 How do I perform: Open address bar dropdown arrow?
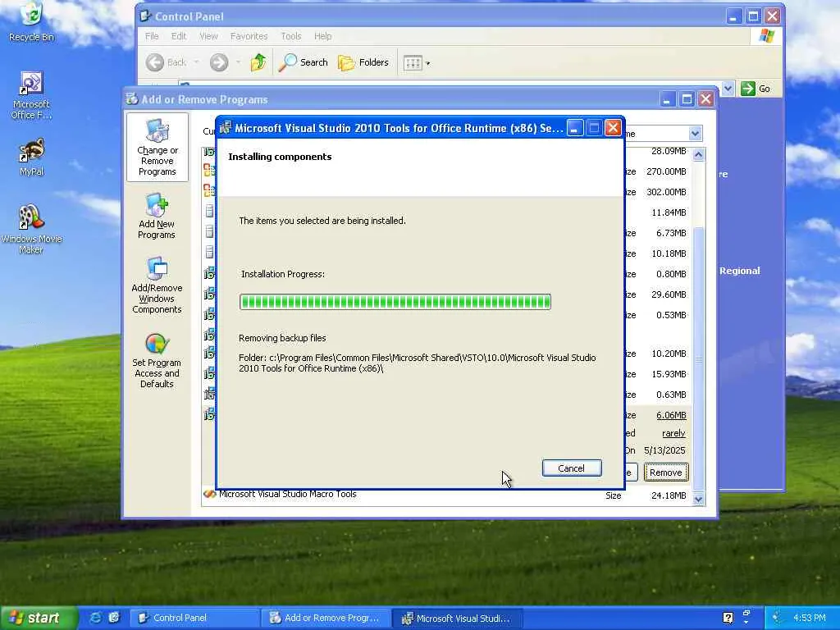pyautogui.click(x=728, y=89)
